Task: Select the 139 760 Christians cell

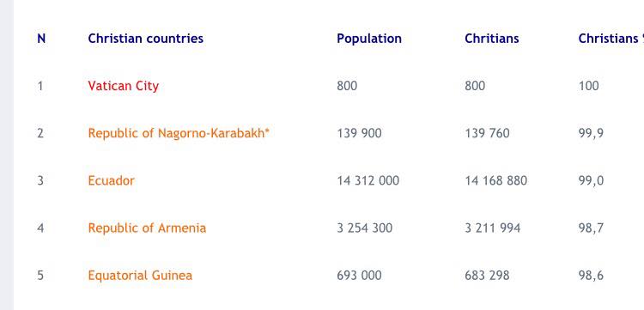Action: [487, 133]
